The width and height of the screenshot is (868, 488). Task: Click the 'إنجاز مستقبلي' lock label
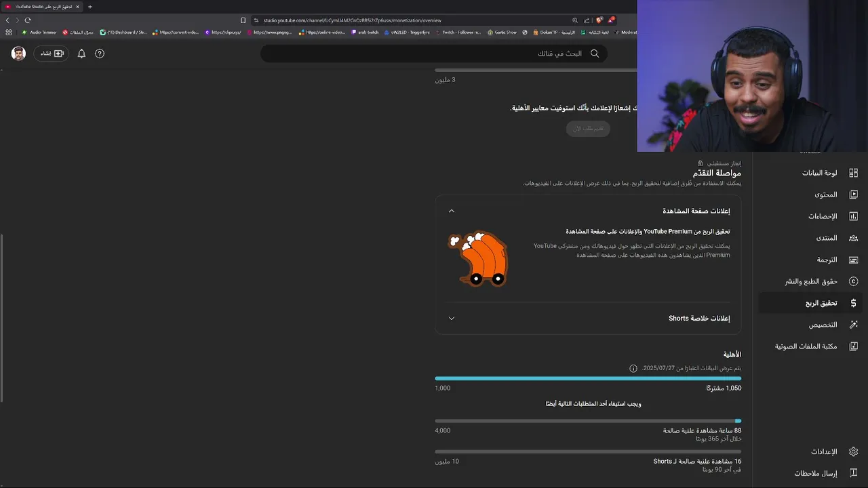tap(719, 163)
